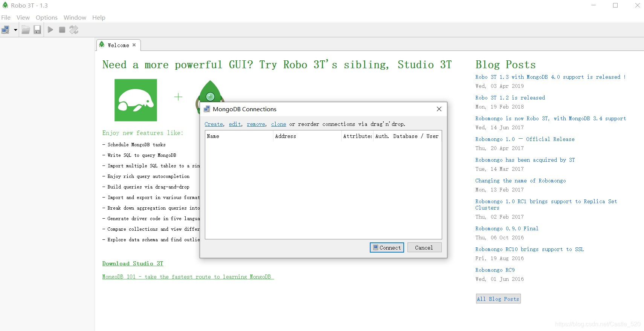The width and height of the screenshot is (644, 331).
Task: Click the Robo 3T title bar app icon
Action: [x=5, y=5]
